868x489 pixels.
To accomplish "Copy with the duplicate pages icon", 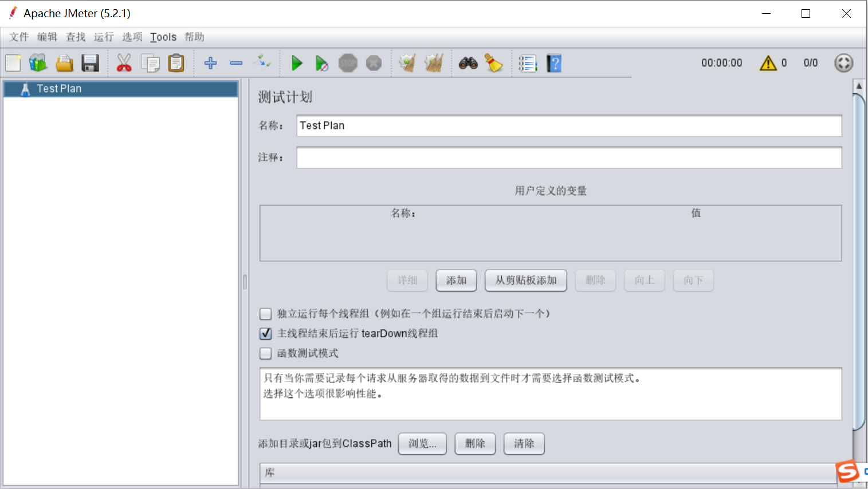I will [150, 63].
